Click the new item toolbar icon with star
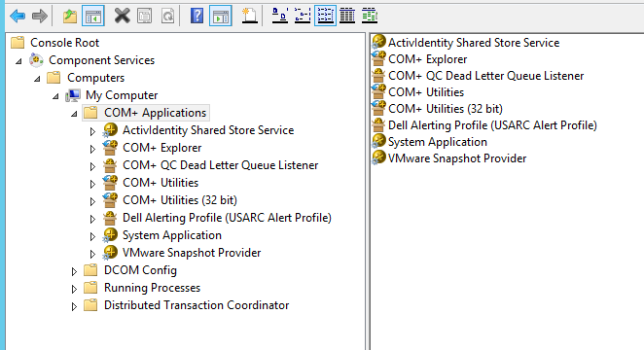This screenshot has width=644, height=350. click(249, 16)
